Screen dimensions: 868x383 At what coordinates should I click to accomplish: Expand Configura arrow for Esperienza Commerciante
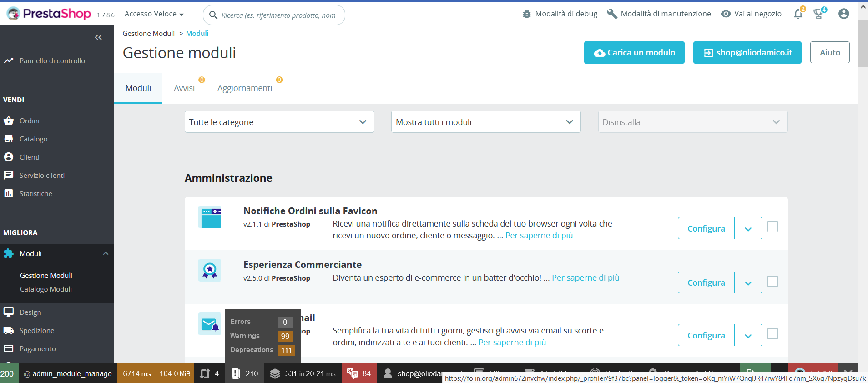748,282
